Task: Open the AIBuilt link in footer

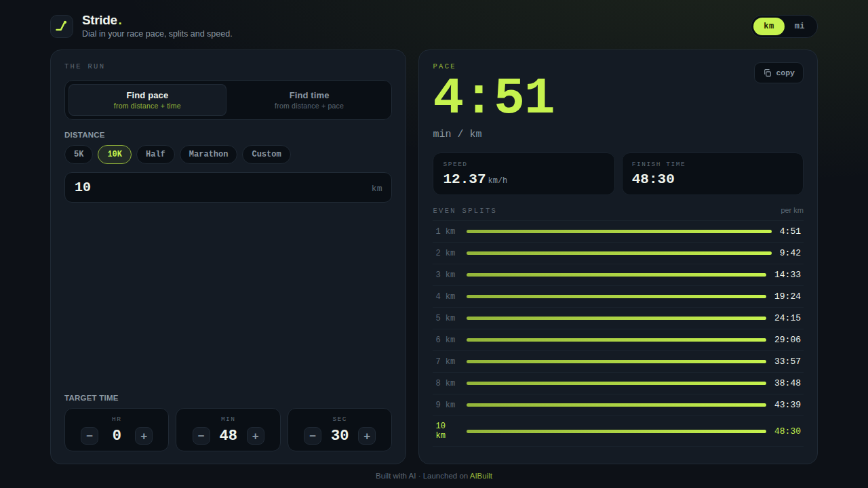Action: [481, 476]
